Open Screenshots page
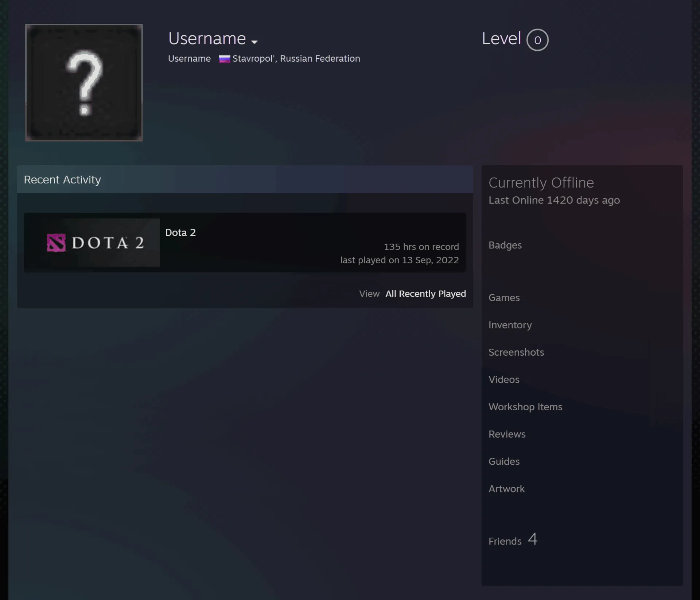The image size is (700, 600). [x=516, y=352]
